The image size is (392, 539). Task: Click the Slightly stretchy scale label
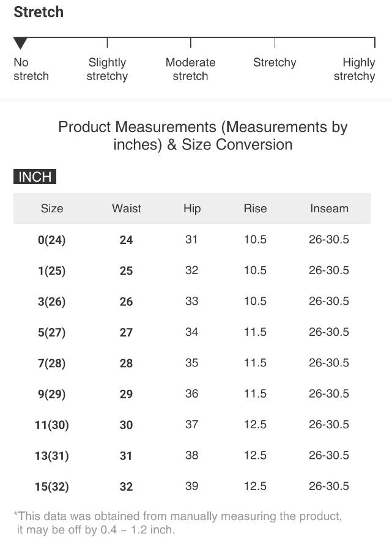107,69
